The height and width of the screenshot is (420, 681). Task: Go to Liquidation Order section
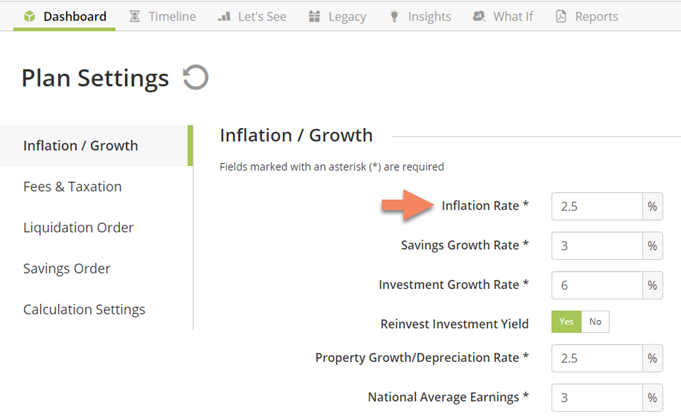click(x=78, y=228)
